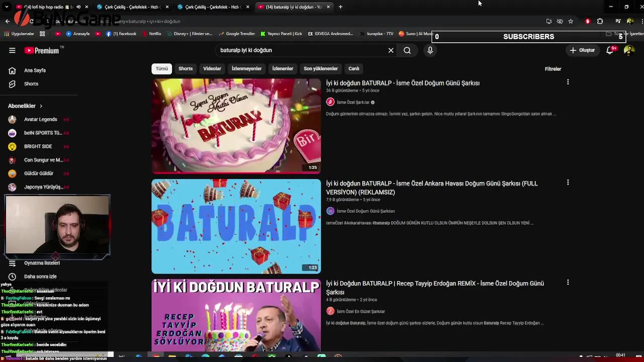Click the Oluştur create button
This screenshot has height=362, width=644.
coord(582,50)
